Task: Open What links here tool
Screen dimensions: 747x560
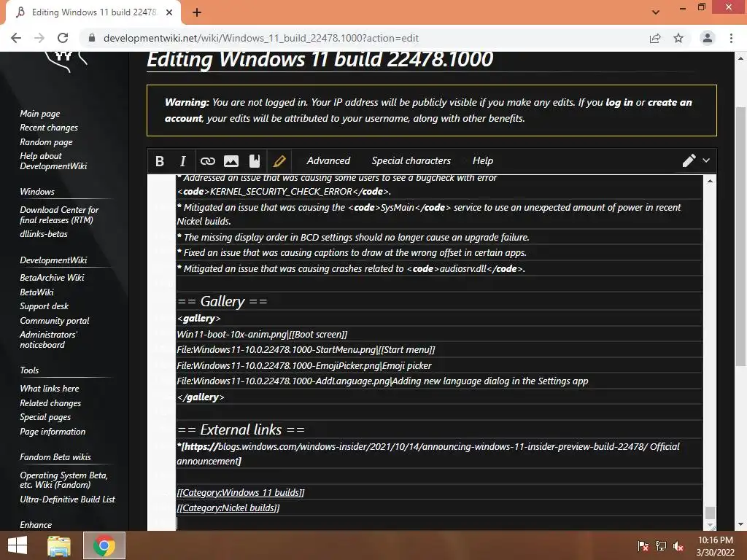Action: click(50, 389)
